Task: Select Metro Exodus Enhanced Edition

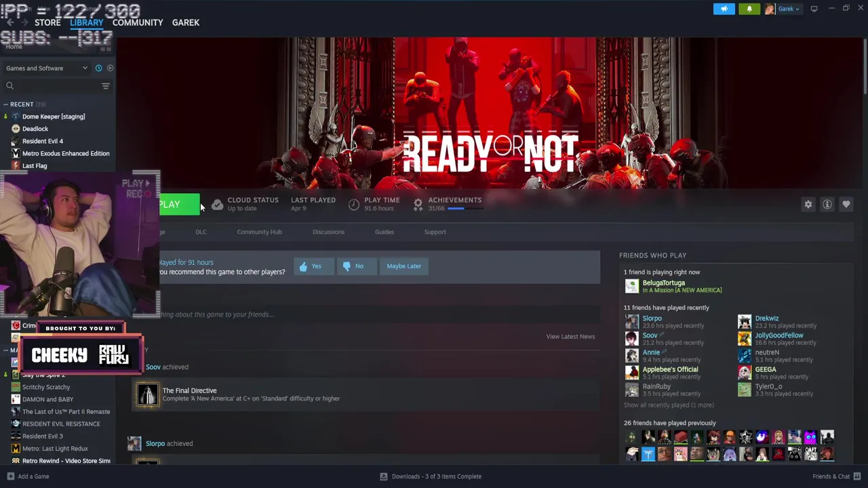Action: (66, 153)
